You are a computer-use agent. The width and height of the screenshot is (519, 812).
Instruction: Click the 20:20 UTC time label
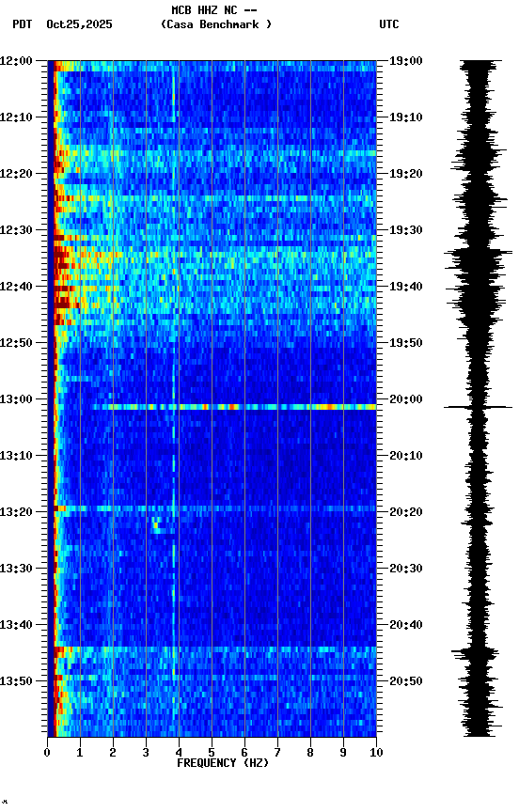coord(405,512)
